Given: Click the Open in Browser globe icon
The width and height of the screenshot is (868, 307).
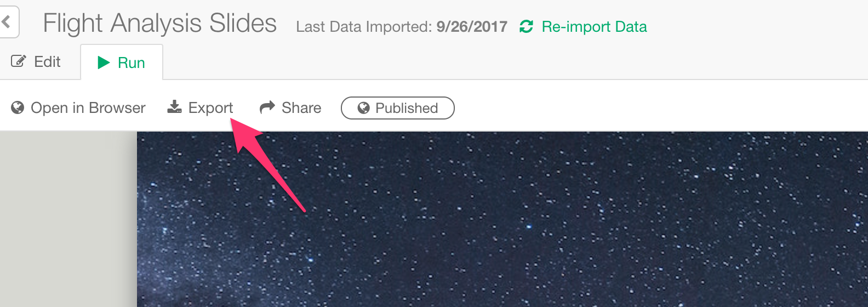Looking at the screenshot, I should 18,107.
